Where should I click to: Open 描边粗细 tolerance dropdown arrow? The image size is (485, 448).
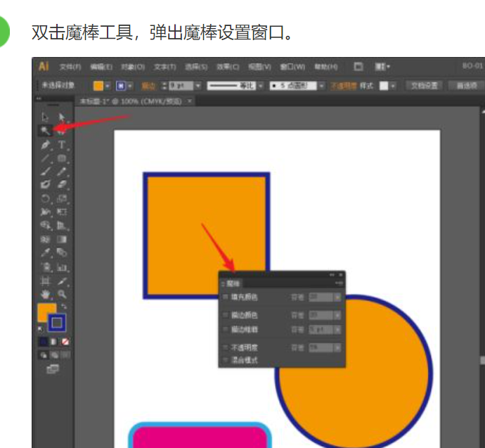337,330
